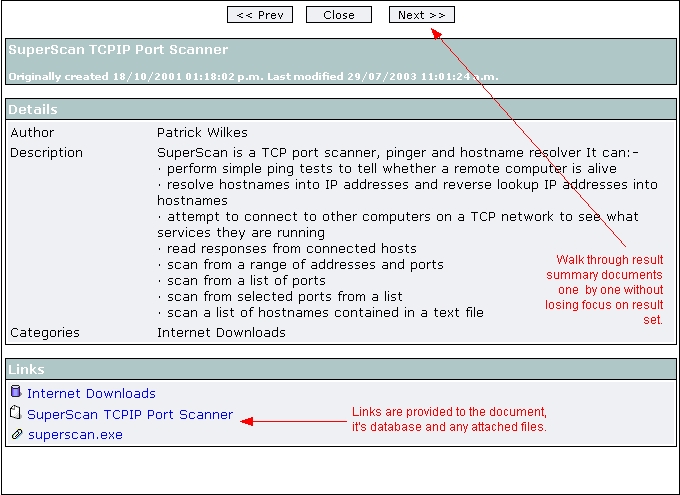Click the document icon beside SuperScan TCPIP Port Scanner link
The height and width of the screenshot is (495, 680).
(x=16, y=412)
